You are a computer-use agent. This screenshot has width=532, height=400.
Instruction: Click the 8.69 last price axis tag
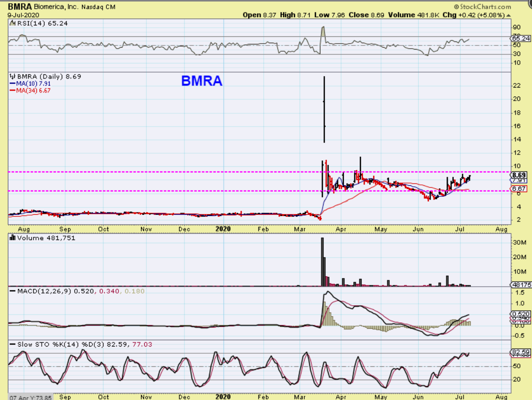pyautogui.click(x=519, y=175)
